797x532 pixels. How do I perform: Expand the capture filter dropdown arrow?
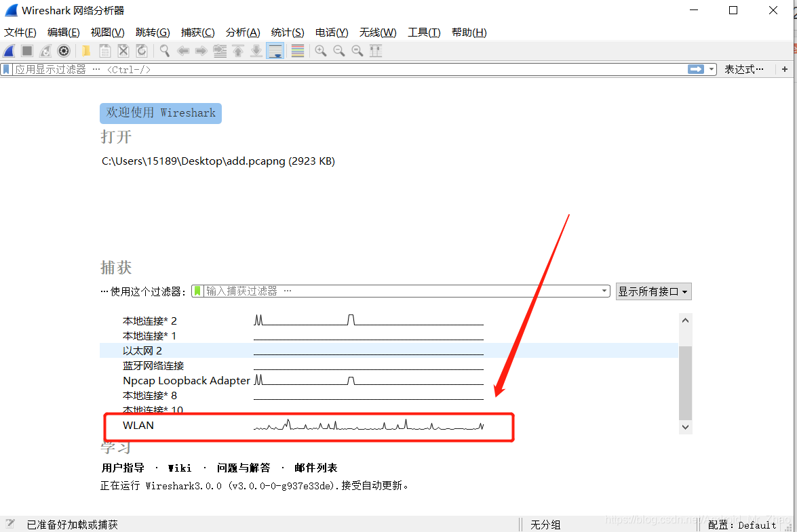coord(604,291)
